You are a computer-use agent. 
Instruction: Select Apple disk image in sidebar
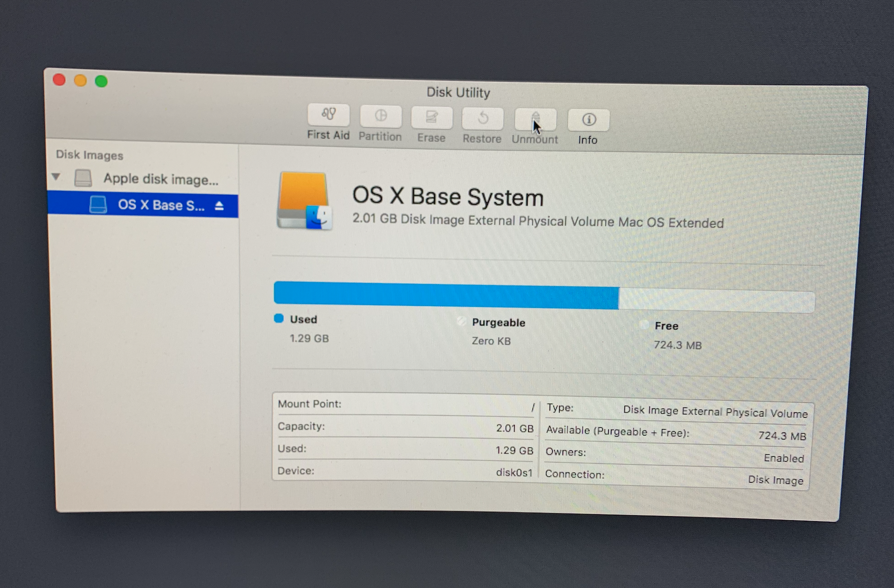143,178
